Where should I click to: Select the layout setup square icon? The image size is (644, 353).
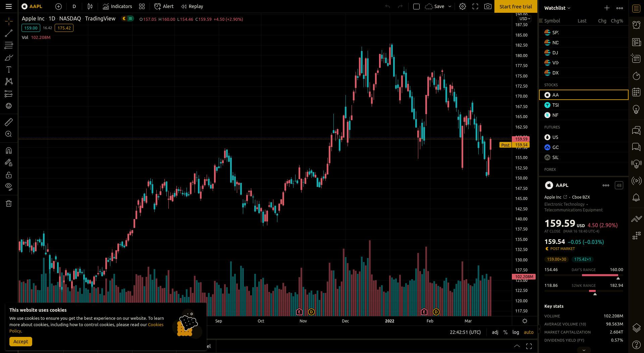[x=416, y=6]
